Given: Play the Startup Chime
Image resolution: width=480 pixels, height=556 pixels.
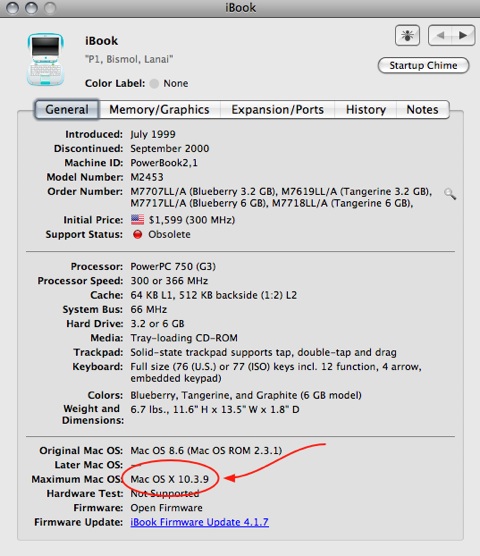Looking at the screenshot, I should [x=423, y=66].
